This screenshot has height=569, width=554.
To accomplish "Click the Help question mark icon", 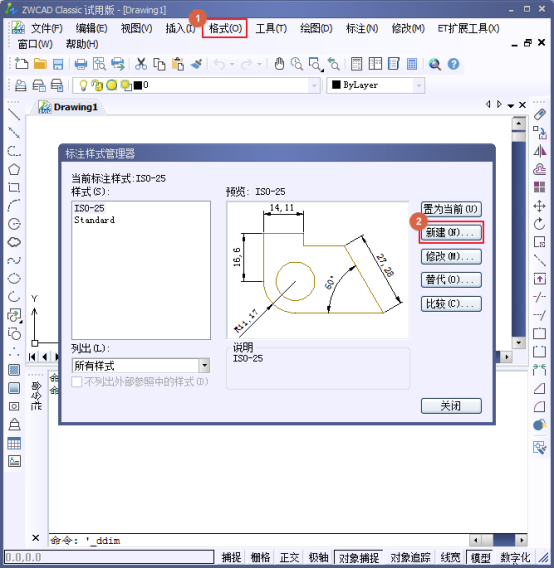I will coord(453,64).
